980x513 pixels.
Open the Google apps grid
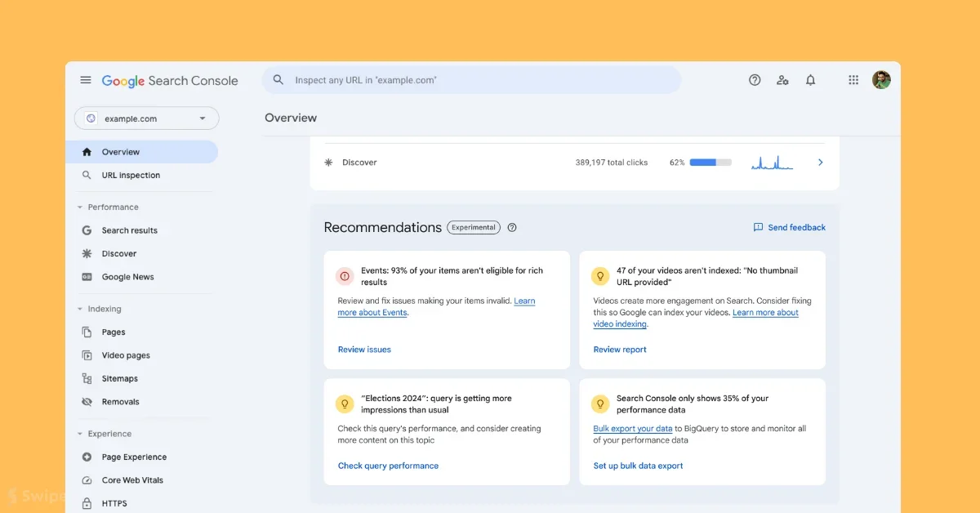pyautogui.click(x=853, y=80)
